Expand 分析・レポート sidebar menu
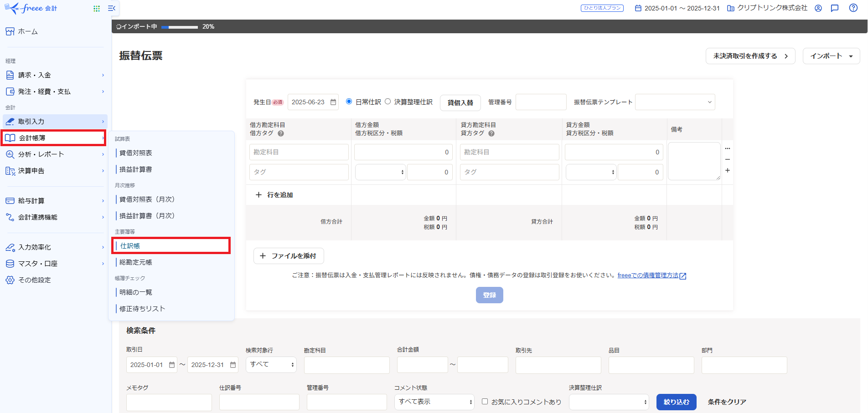This screenshot has height=413, width=868. point(55,154)
